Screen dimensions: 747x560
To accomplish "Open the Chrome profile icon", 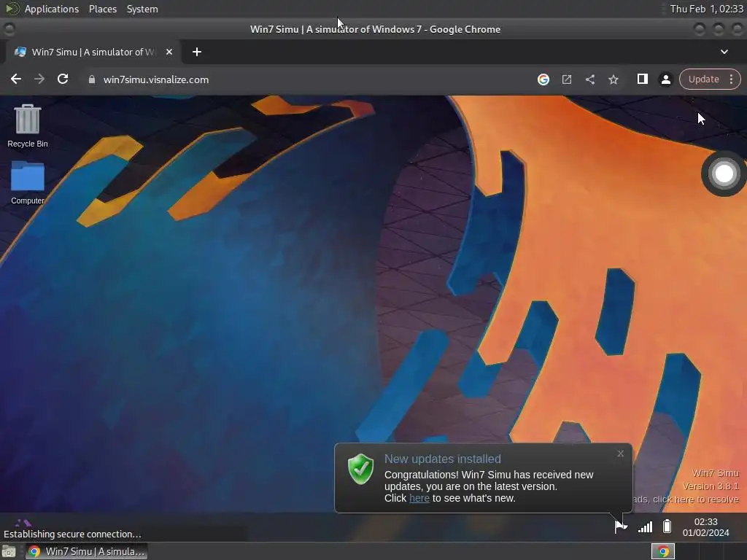I will coord(665,79).
